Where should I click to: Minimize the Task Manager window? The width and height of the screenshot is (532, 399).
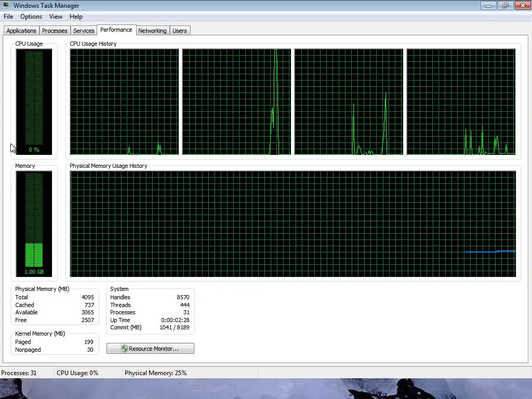tap(488, 5)
